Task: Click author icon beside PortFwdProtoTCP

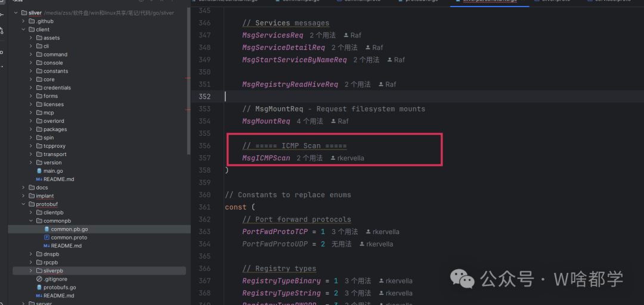Action: click(368, 232)
